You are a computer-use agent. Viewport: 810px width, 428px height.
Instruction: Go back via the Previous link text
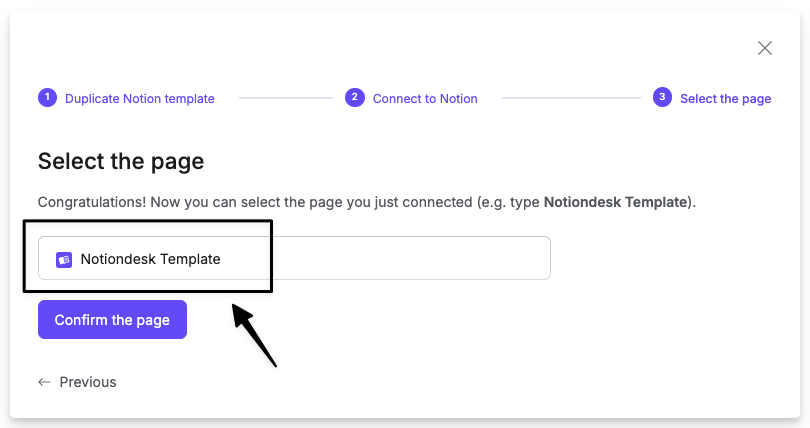[88, 382]
